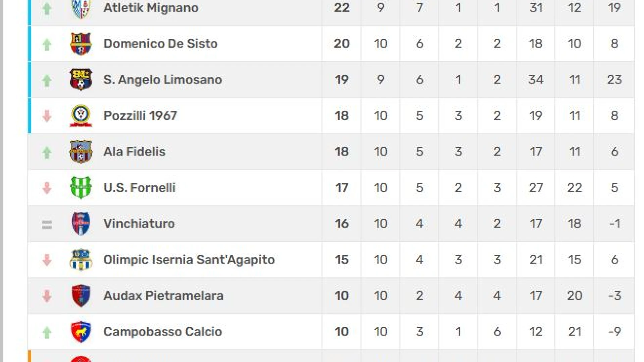
Task: Select the Audax Pietramelara team name
Action: click(x=163, y=296)
